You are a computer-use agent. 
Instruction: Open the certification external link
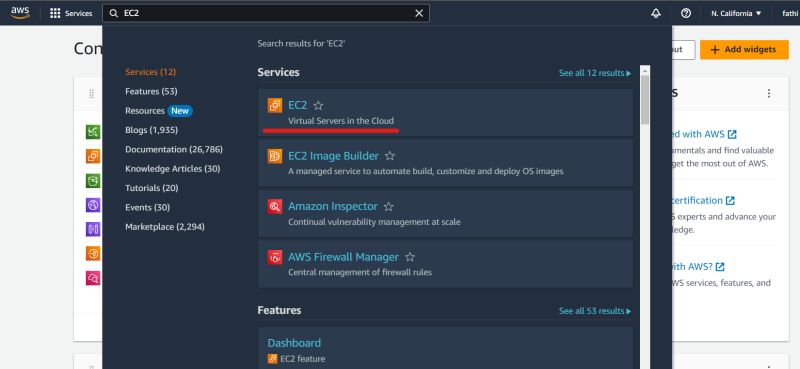click(x=702, y=201)
